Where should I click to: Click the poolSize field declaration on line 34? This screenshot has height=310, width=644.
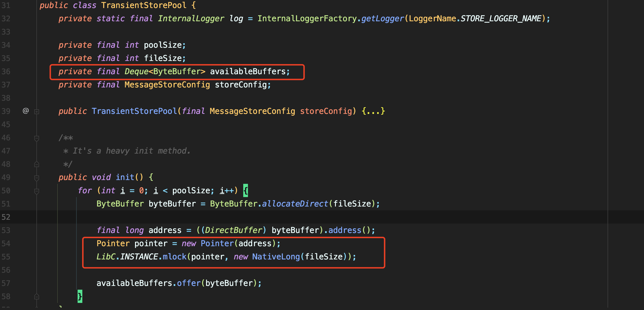click(163, 45)
